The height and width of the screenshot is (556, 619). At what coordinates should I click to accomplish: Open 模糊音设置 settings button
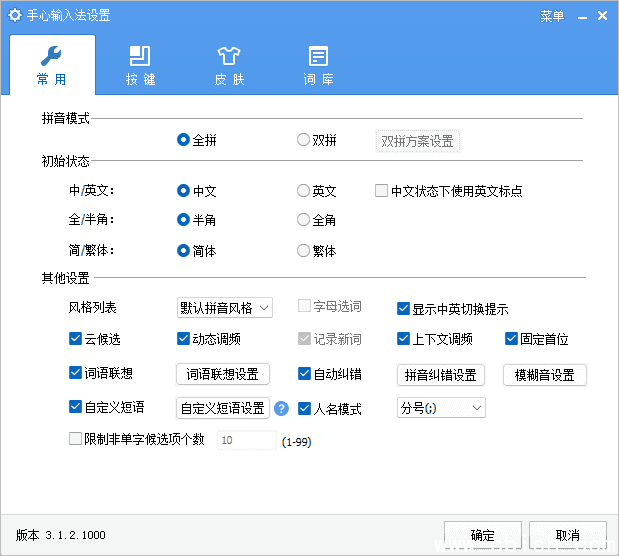(545, 375)
